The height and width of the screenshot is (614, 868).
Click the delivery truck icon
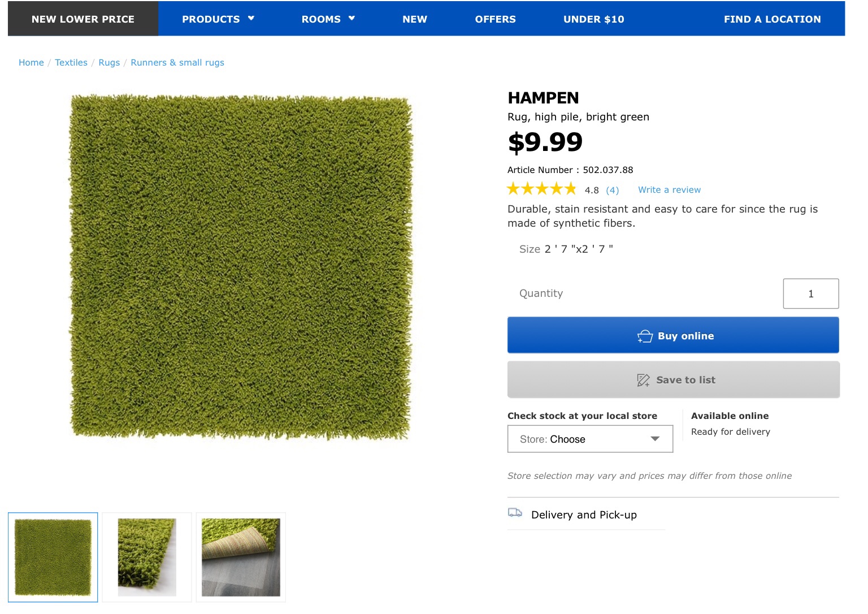click(x=515, y=513)
